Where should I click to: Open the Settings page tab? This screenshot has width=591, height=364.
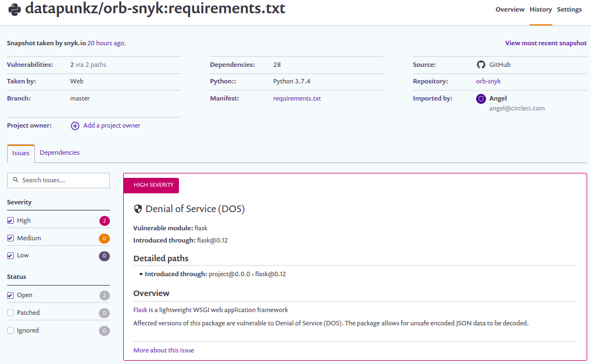[x=569, y=9]
